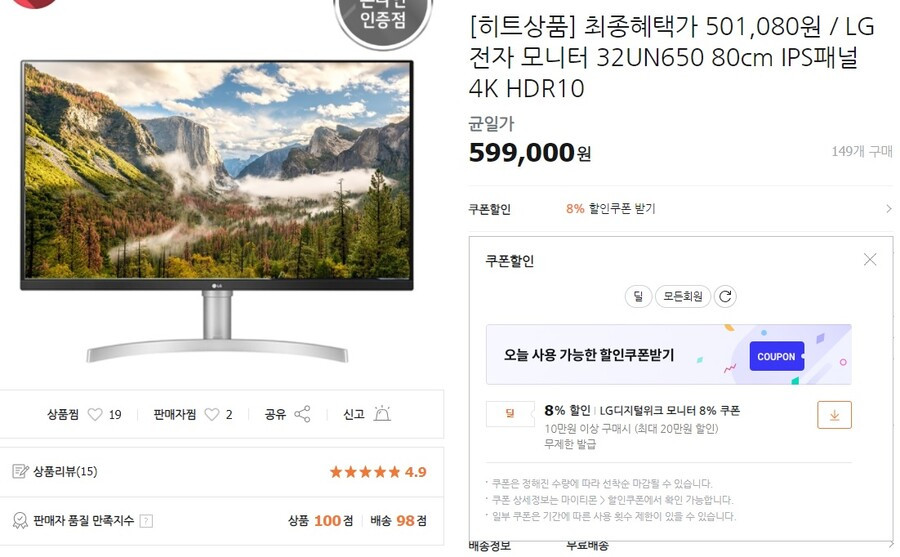Click the 딜 tag beside the 8% coupon

point(510,413)
